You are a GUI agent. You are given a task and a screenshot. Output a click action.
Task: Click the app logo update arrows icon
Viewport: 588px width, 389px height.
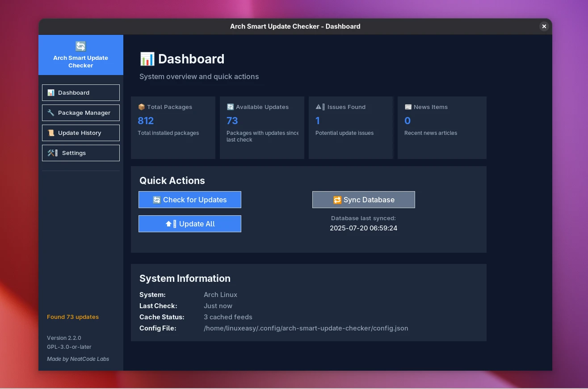80,46
